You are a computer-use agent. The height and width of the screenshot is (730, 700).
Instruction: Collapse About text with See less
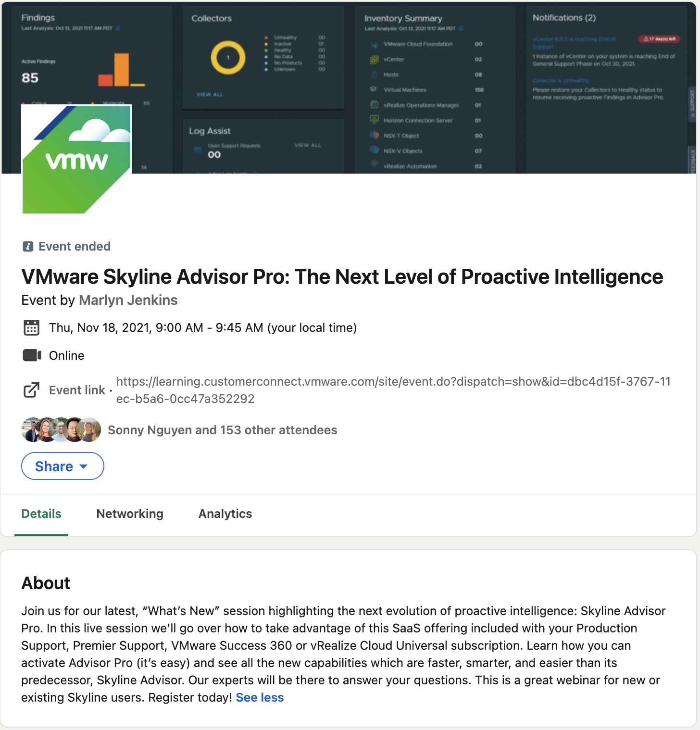coord(260,697)
